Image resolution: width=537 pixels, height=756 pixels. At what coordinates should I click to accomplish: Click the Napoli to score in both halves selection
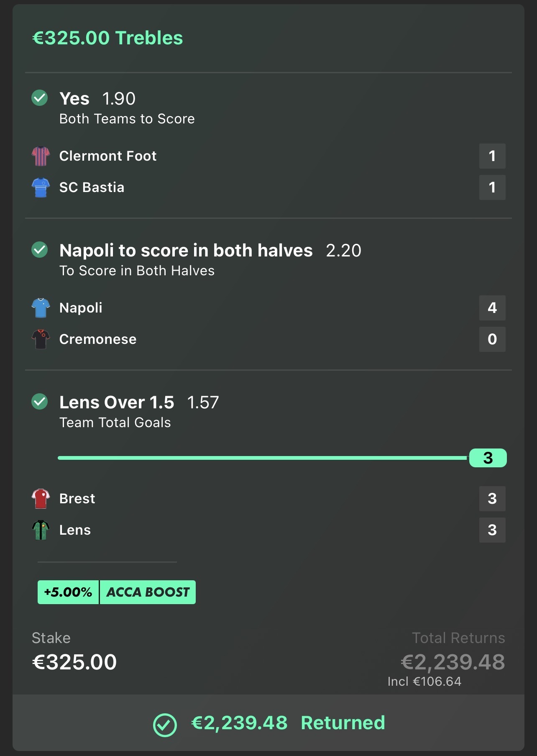(x=186, y=251)
